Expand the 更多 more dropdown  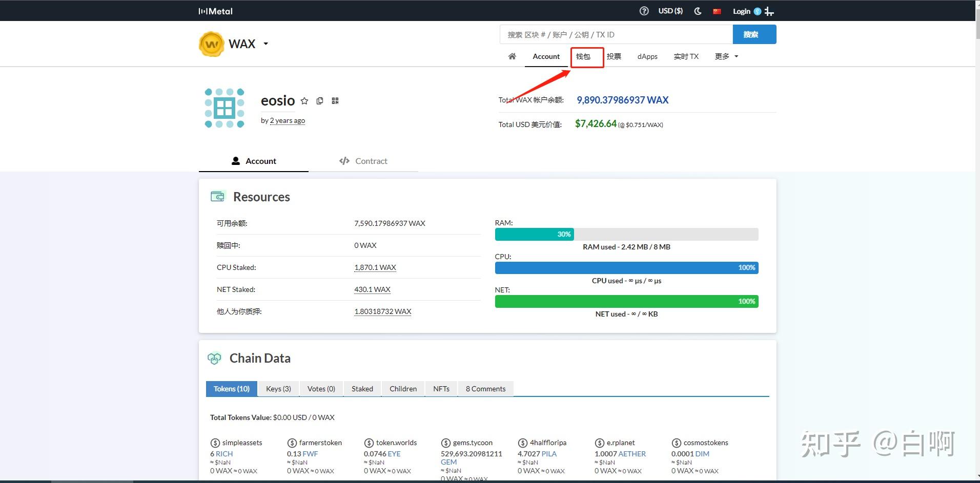726,56
